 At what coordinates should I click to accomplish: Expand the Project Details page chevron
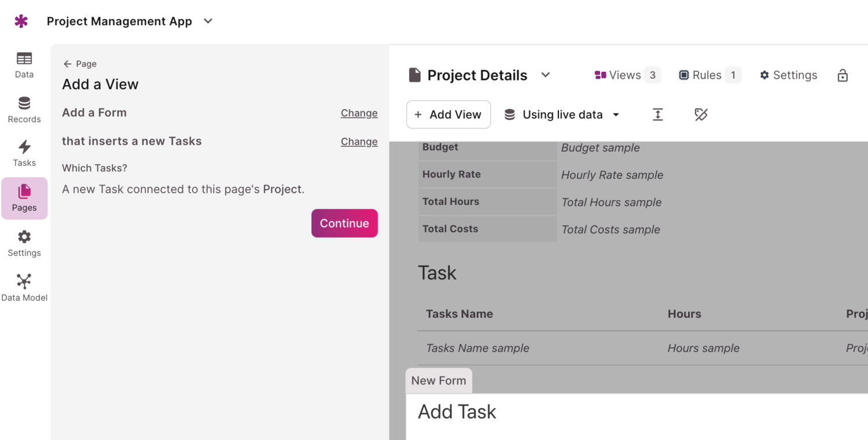tap(545, 75)
